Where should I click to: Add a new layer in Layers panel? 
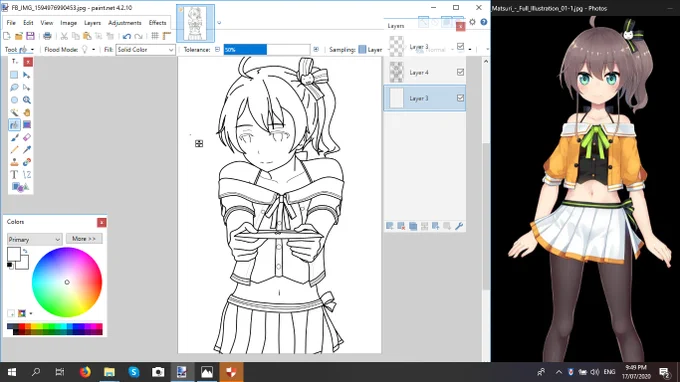click(389, 226)
